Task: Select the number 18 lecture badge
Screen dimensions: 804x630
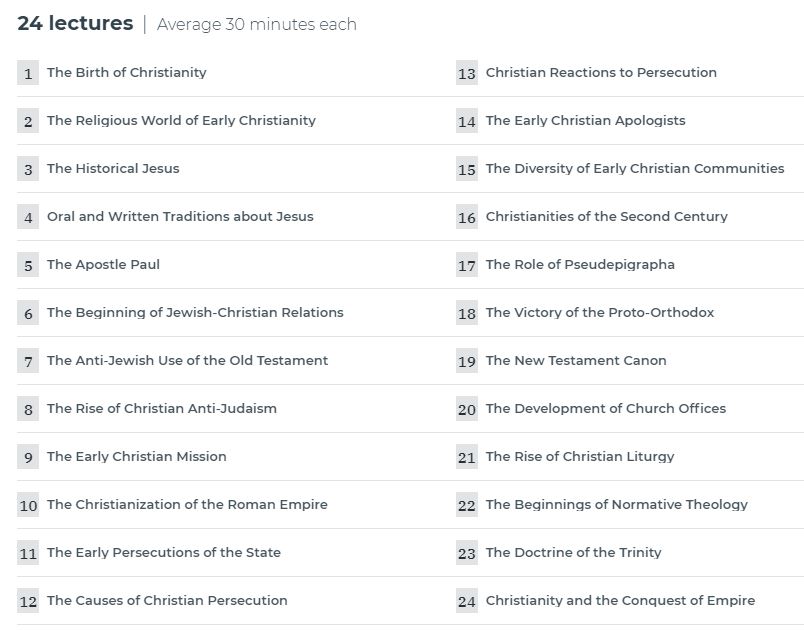Action: pos(467,313)
